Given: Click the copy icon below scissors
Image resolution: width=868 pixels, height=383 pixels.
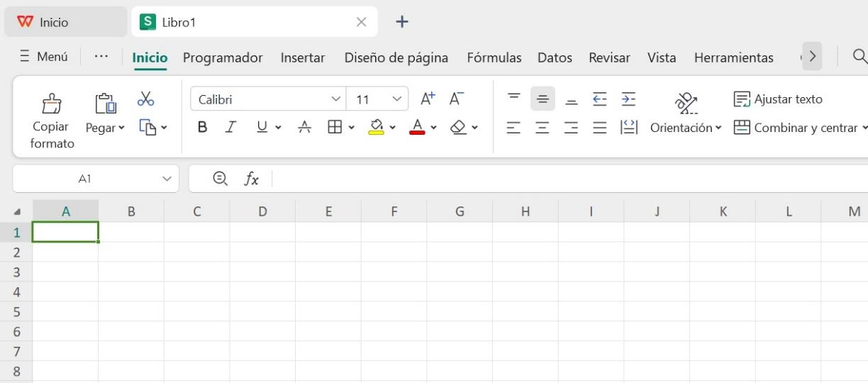Looking at the screenshot, I should coord(148,128).
